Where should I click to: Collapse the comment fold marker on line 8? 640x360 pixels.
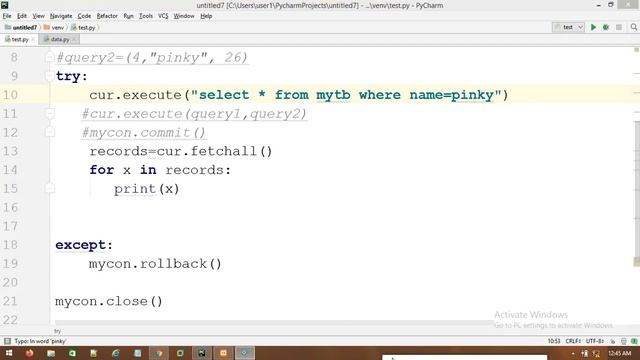(x=49, y=57)
